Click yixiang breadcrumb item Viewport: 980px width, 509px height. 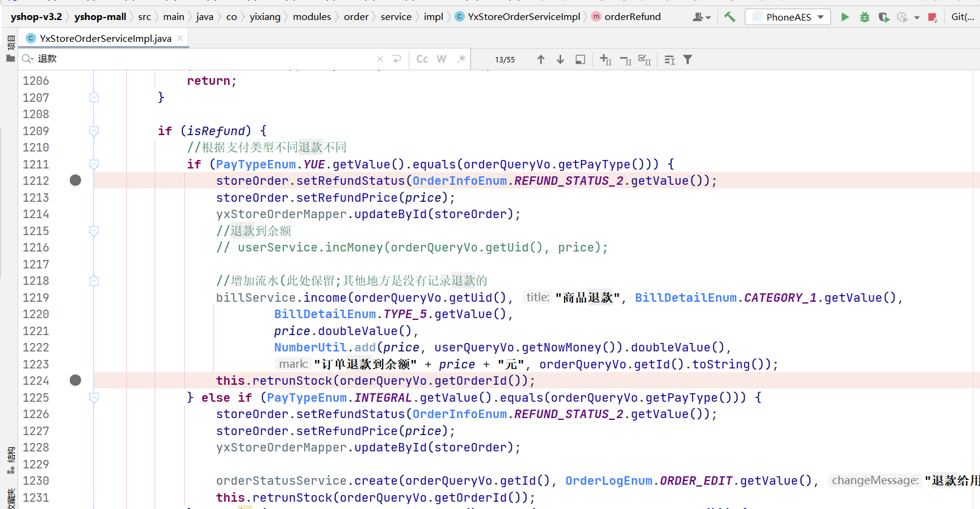(x=265, y=17)
